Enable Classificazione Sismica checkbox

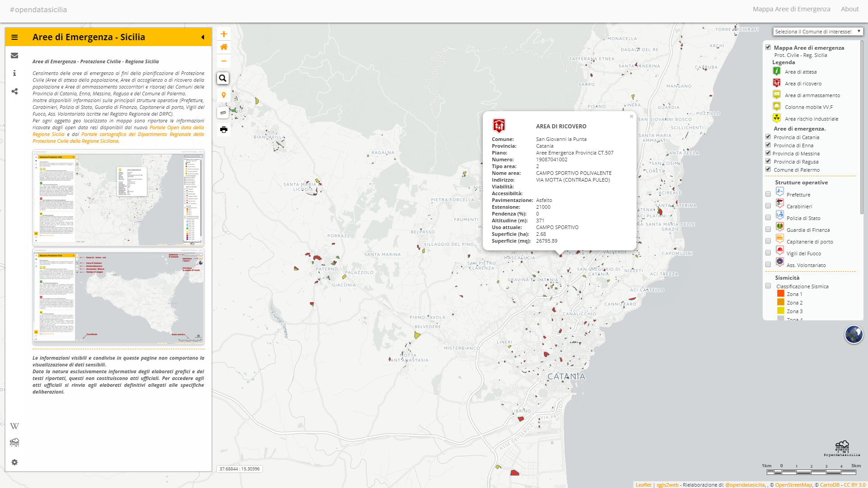pyautogui.click(x=768, y=286)
